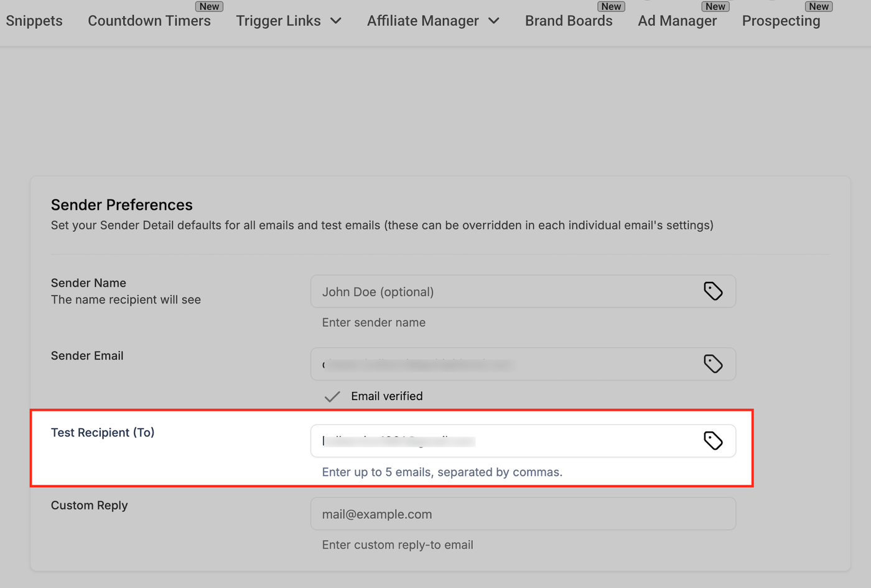Expand the Trigger Links dropdown chevron
This screenshot has width=871, height=588.
[x=336, y=21]
